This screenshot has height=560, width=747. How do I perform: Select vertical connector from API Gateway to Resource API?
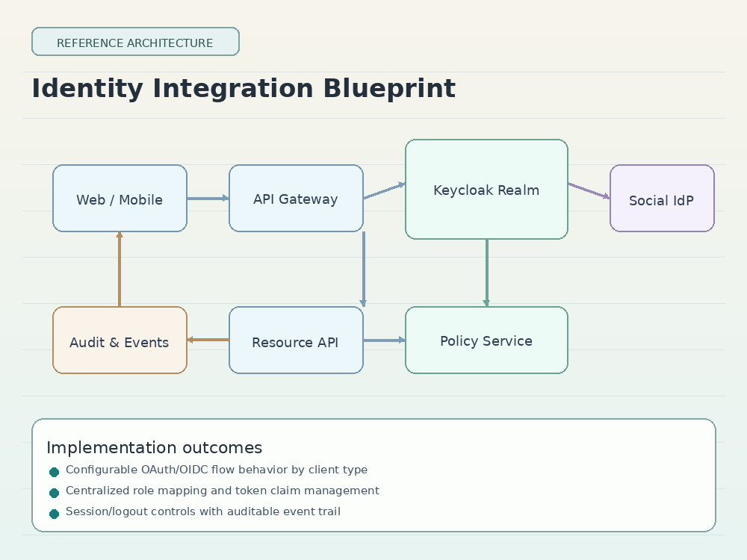[x=364, y=269]
